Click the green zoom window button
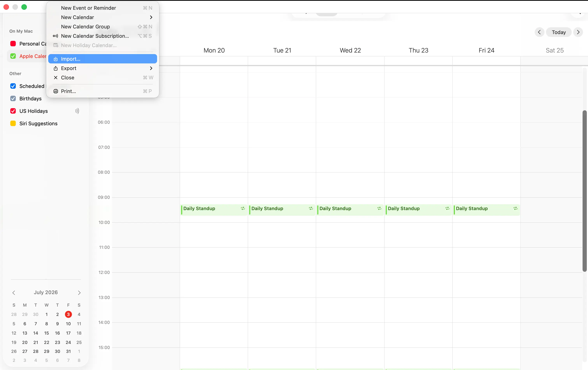This screenshot has width=588, height=370. [24, 7]
